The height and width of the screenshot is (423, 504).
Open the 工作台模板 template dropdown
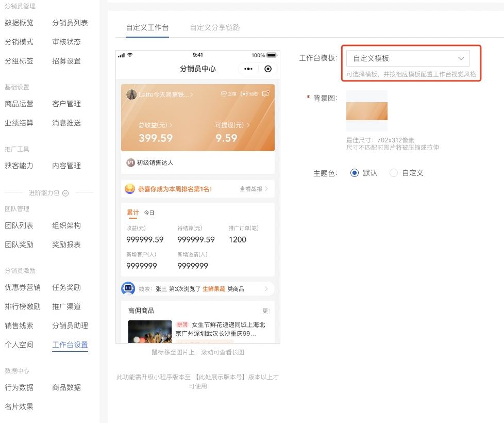408,58
